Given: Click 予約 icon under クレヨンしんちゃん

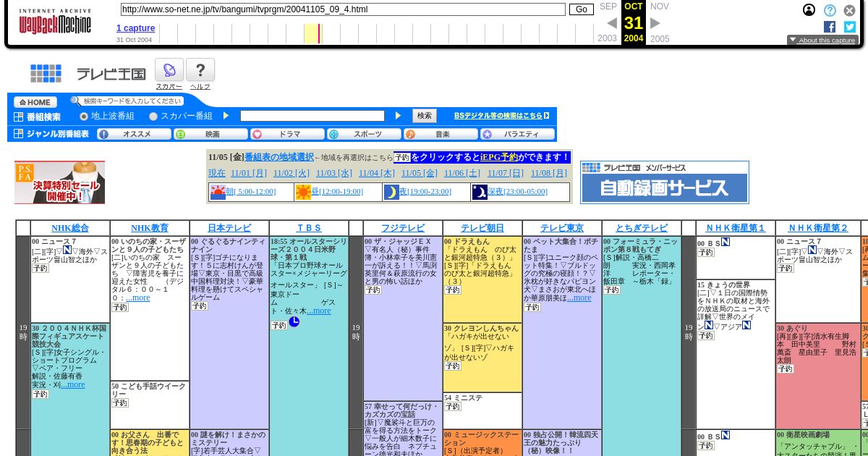Looking at the screenshot, I should [452, 366].
